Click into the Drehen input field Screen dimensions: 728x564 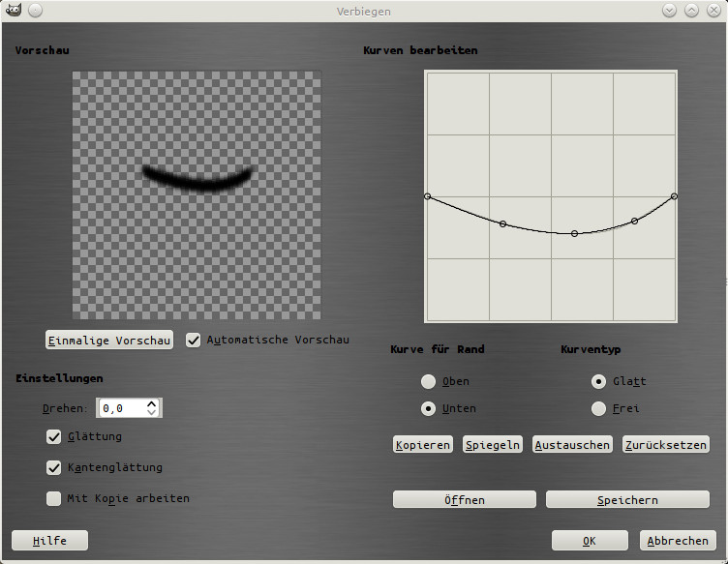click(120, 408)
